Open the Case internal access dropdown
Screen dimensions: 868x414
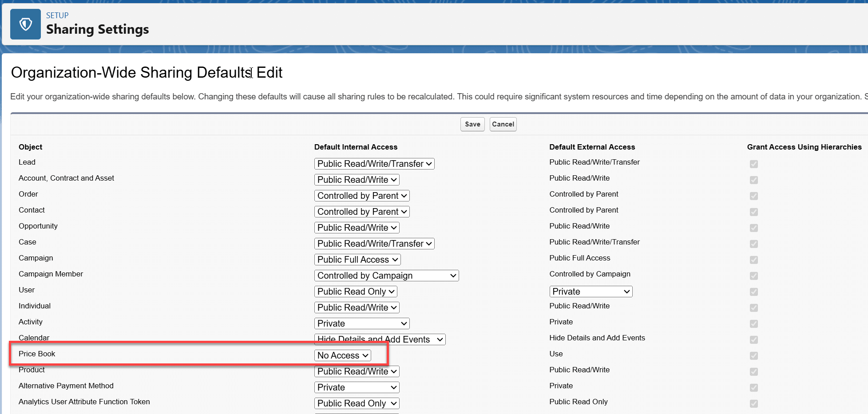(374, 244)
